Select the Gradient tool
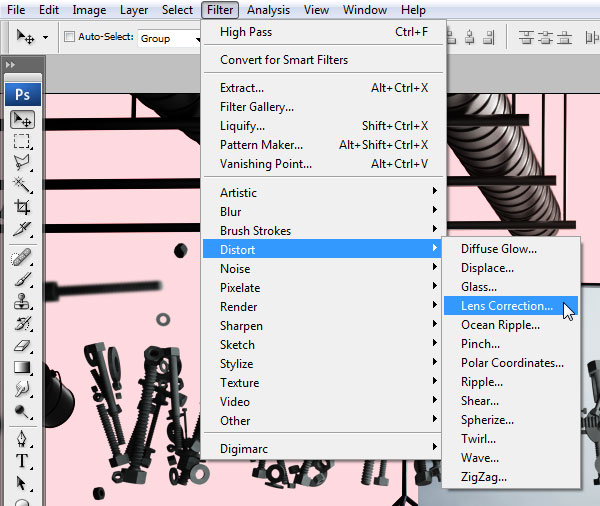The width and height of the screenshot is (600, 506). [x=23, y=367]
